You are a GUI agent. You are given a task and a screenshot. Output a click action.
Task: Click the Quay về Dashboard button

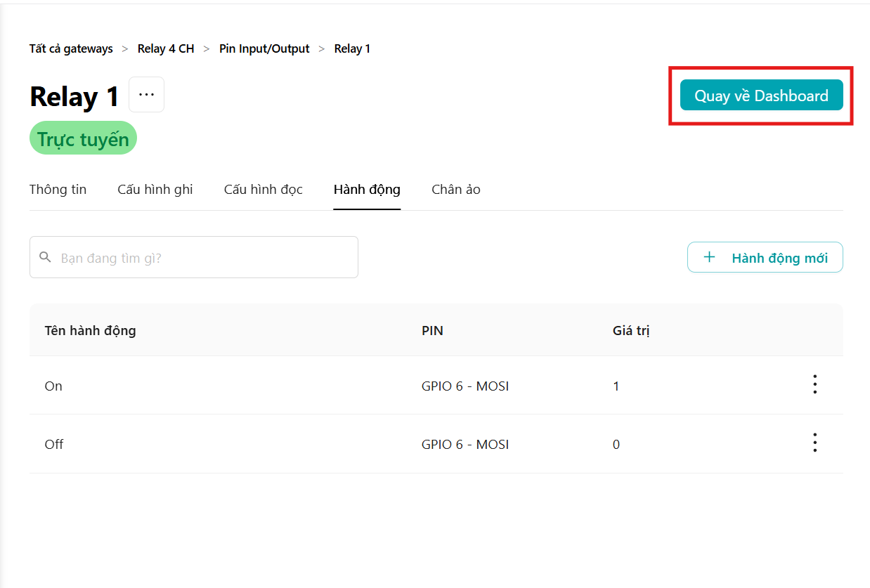761,96
